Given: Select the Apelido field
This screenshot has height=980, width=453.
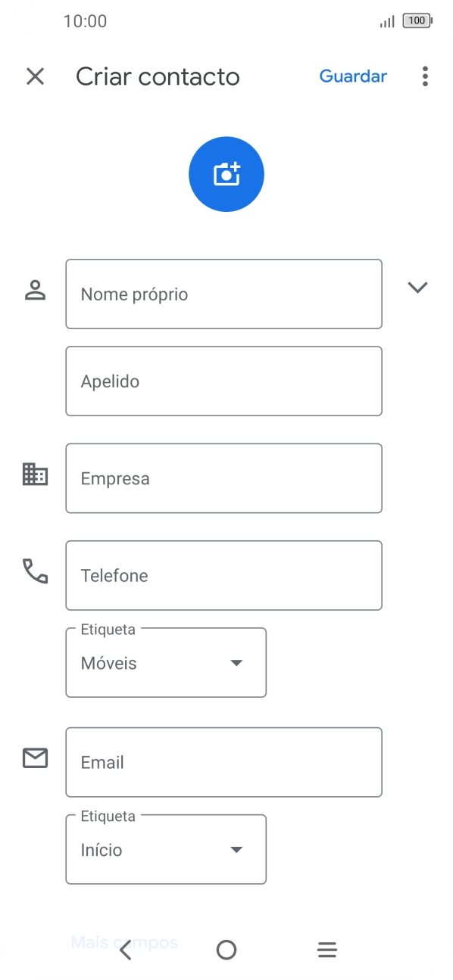Looking at the screenshot, I should [x=223, y=381].
